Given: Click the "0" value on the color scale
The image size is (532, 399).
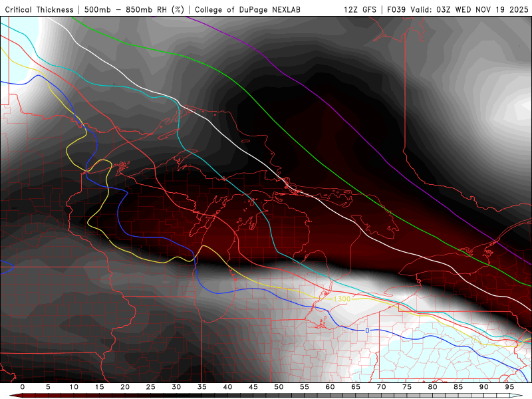Looking at the screenshot, I should (x=23, y=387).
